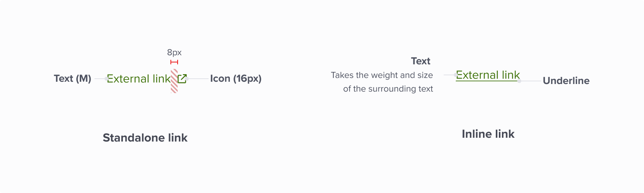The width and height of the screenshot is (644, 193).
Task: Select the bold "Text" label above description
Action: pos(421,61)
